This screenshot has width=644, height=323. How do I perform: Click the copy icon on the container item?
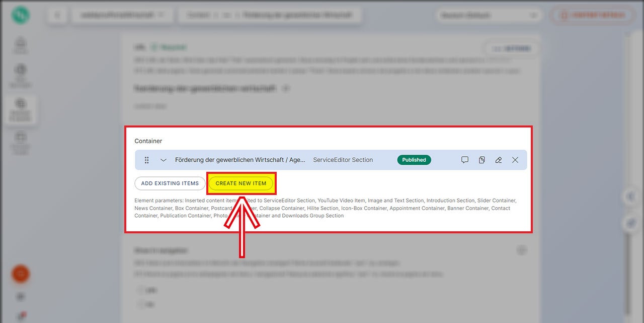tap(481, 160)
